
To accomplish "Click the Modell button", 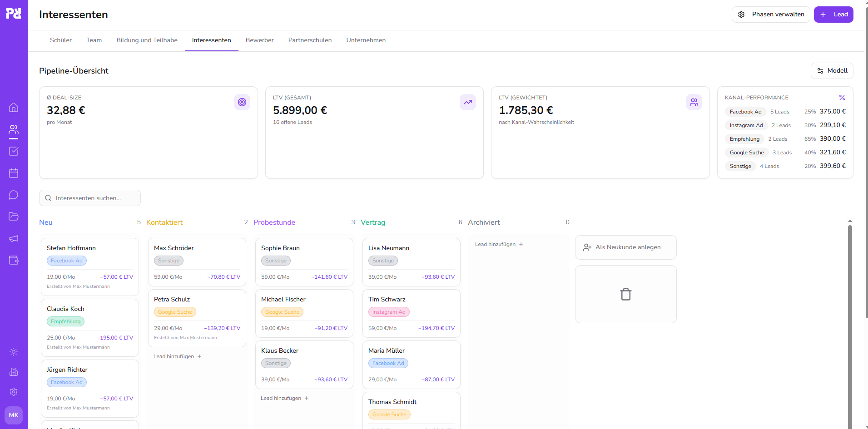I will tap(832, 71).
